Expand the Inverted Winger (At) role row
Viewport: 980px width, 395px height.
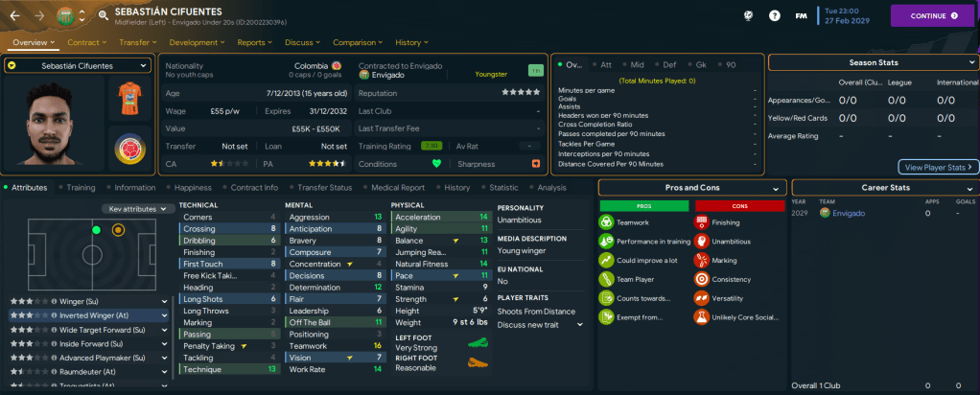tap(76, 314)
